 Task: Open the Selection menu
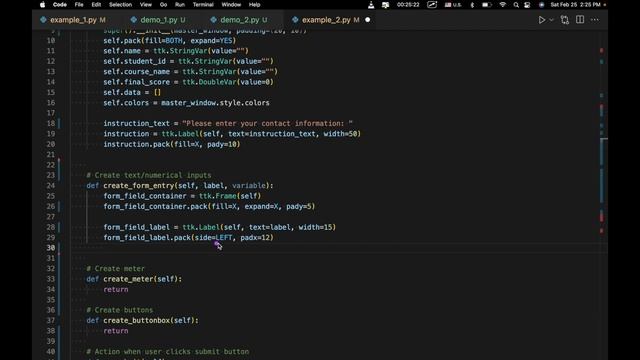pos(120,5)
